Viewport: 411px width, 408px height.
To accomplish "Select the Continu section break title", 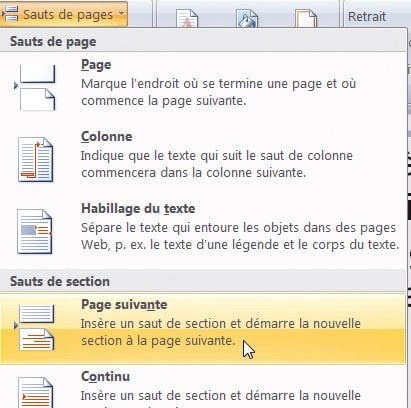I will pos(105,376).
